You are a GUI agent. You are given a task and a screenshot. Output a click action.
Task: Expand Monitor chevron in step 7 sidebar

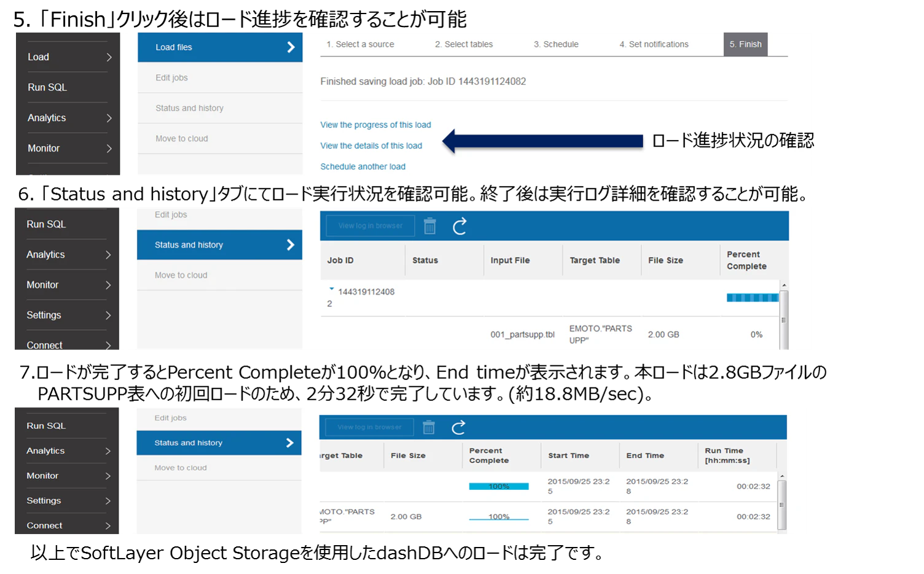[x=108, y=476]
